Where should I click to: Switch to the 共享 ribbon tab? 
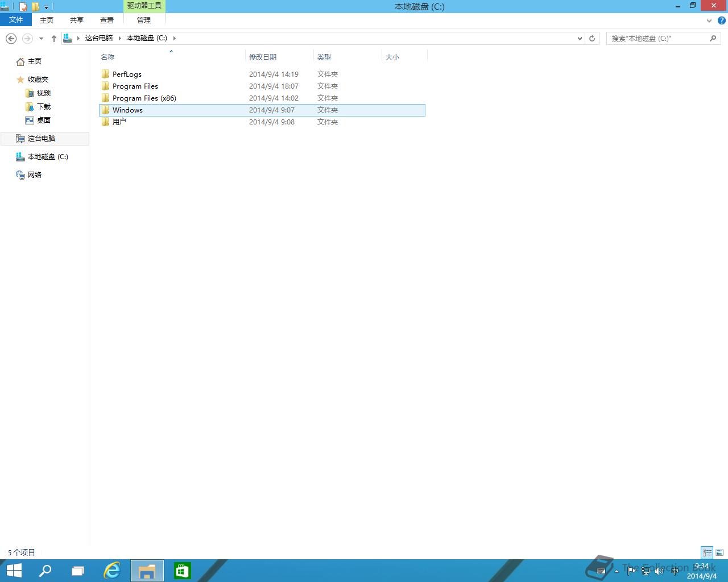[x=77, y=20]
